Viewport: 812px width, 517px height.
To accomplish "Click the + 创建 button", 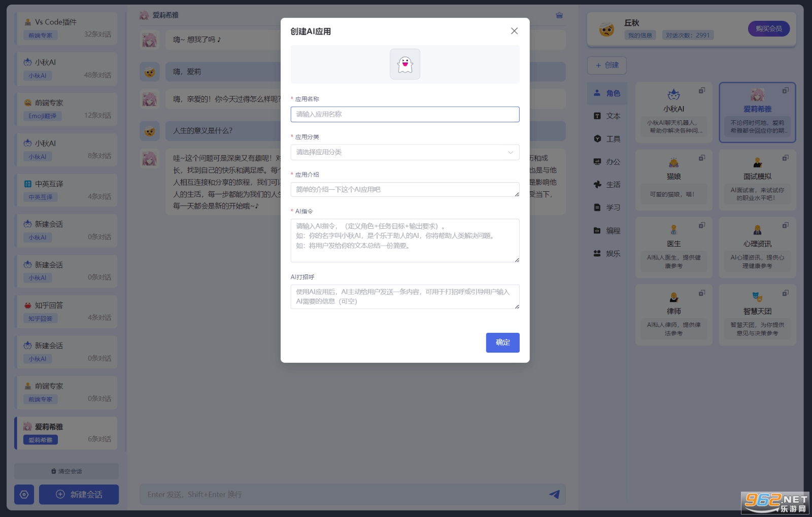I will click(607, 65).
